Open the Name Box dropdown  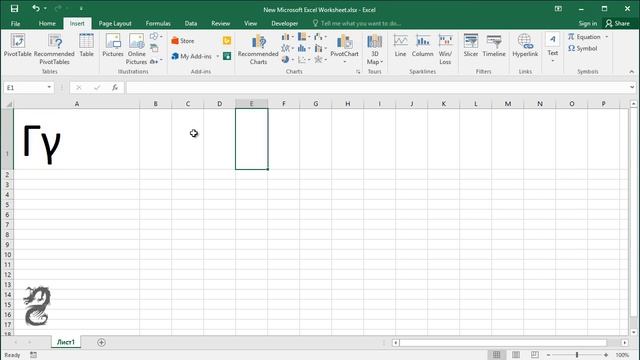(x=49, y=87)
